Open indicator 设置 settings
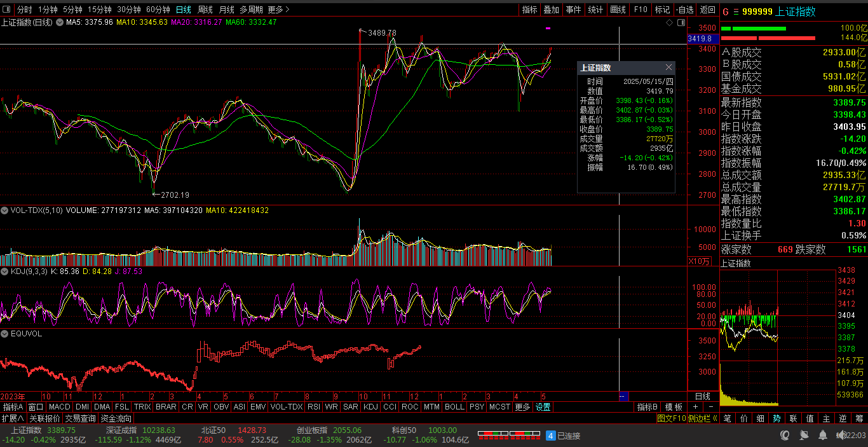This screenshot has height=447, width=868. pyautogui.click(x=543, y=407)
